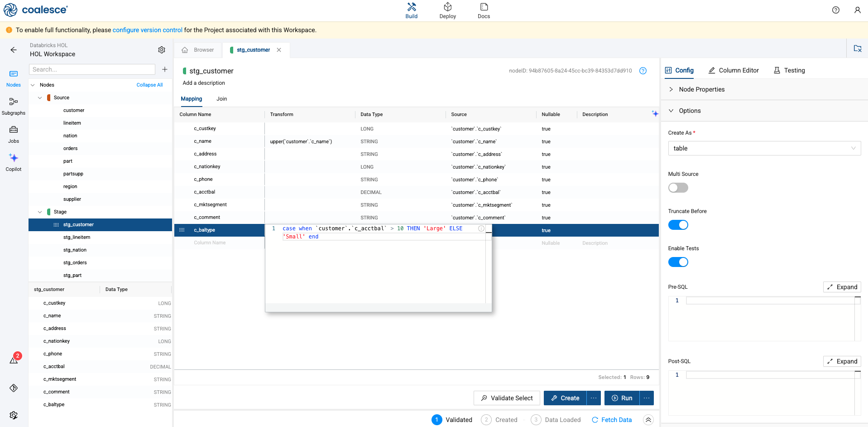Open the Subgraphs sidebar icon
Screen dimensions: 868x427
click(x=14, y=102)
